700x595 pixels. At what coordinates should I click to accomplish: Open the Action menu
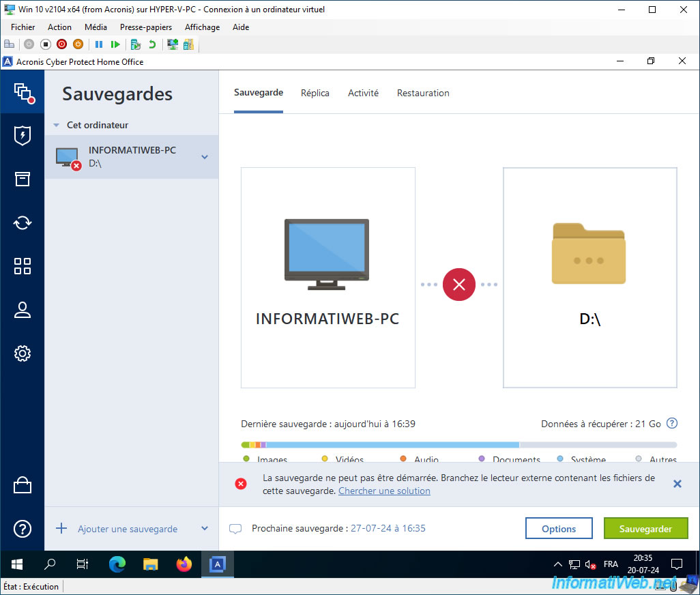[59, 27]
